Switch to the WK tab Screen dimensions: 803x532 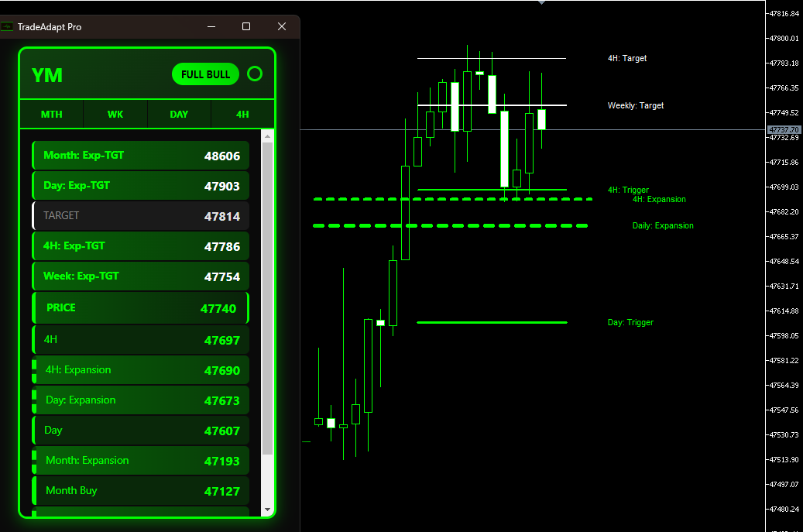[x=115, y=114]
